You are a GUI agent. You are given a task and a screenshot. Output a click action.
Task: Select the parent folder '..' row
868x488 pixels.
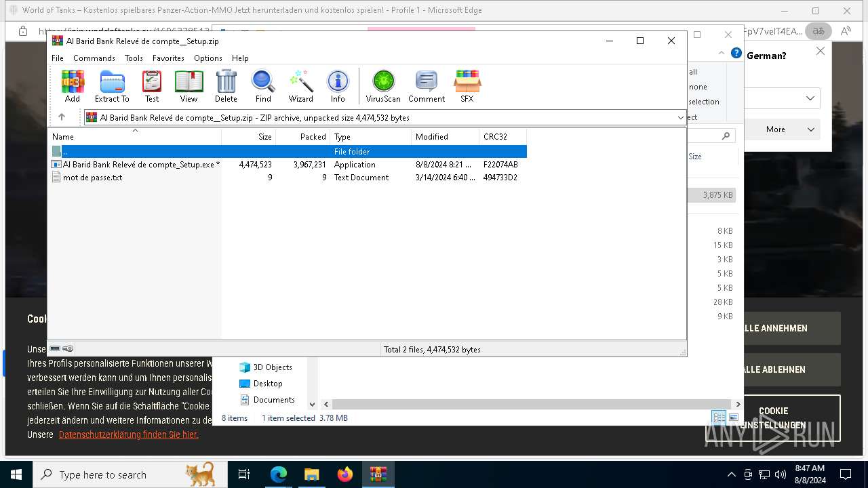[288, 151]
